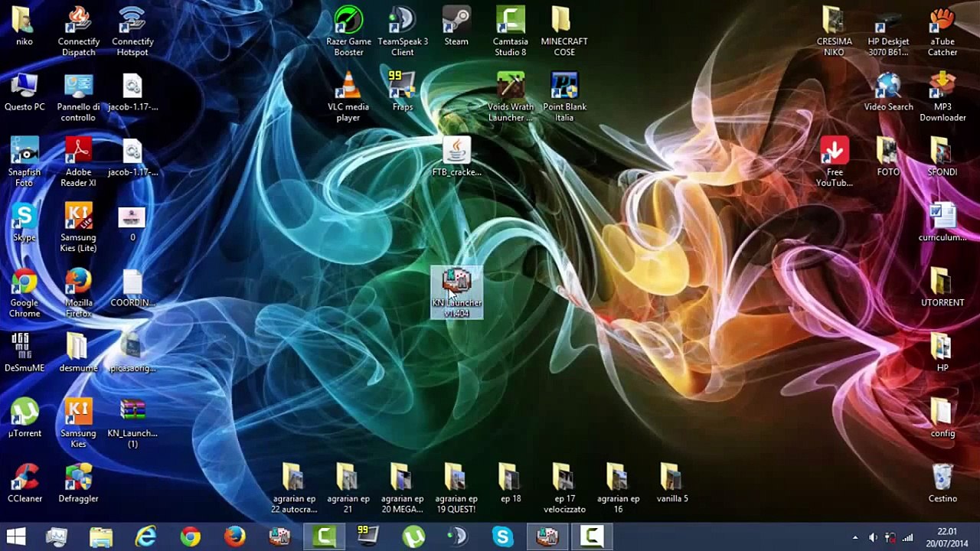980x551 pixels.
Task: Select the picasaorig... hidden file icon
Action: (x=132, y=353)
